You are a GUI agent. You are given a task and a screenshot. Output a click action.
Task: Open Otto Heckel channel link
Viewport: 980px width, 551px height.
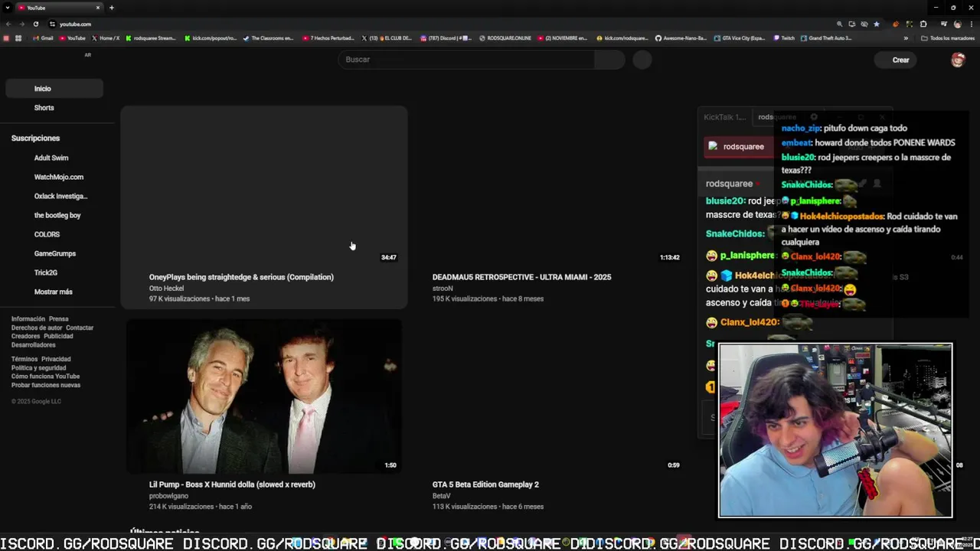point(166,289)
